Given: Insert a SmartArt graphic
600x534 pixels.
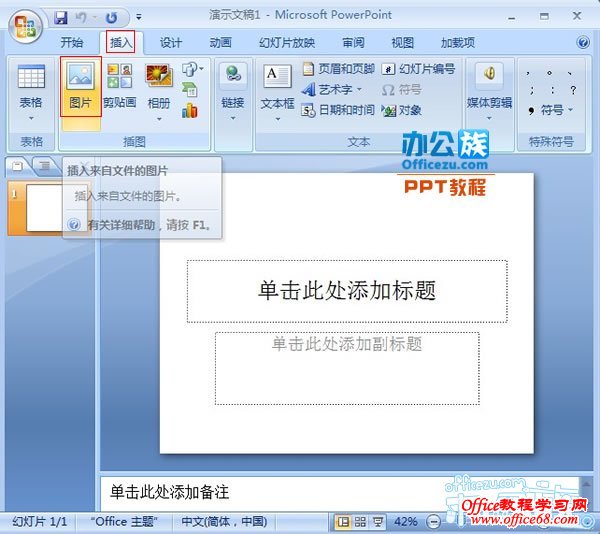Looking at the screenshot, I should 189,90.
